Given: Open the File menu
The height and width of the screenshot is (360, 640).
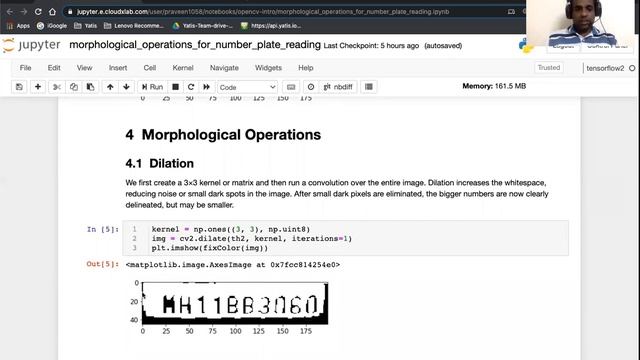Looking at the screenshot, I should [25, 68].
